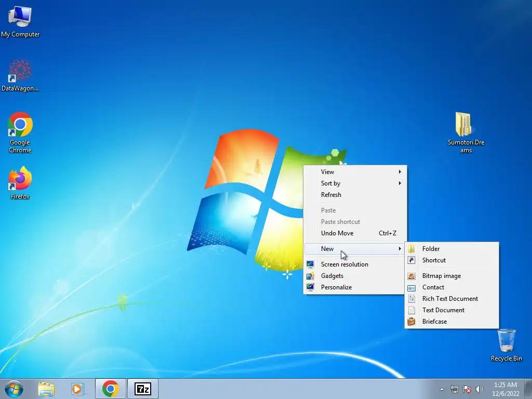Open Action Center flag icon

point(467,389)
